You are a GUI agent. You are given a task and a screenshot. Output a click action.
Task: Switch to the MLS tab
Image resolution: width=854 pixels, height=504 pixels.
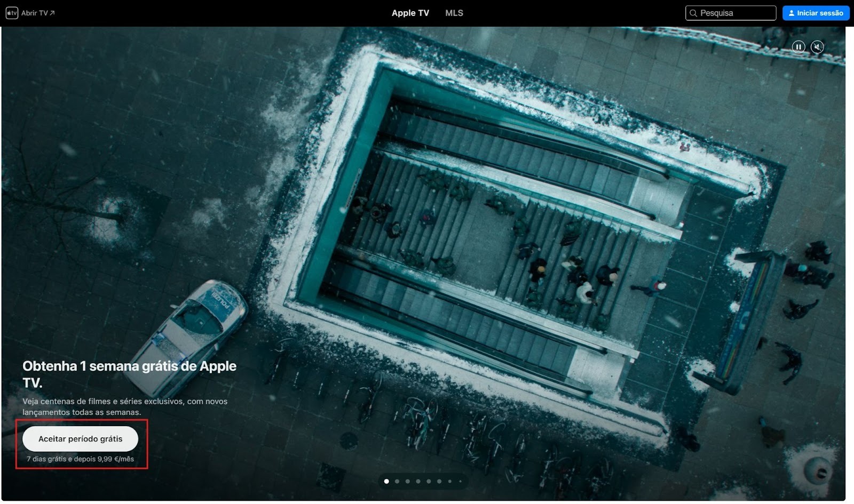[454, 13]
